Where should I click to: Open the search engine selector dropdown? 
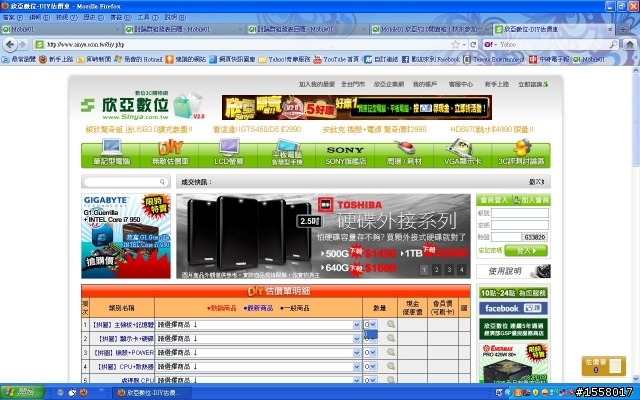(489, 44)
